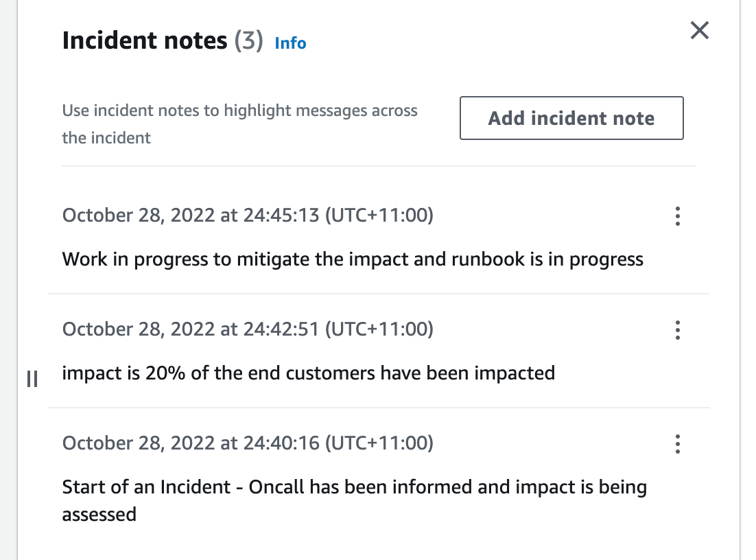The height and width of the screenshot is (560, 756).
Task: Click the Info link next to Incident notes heading
Action: click(x=290, y=43)
